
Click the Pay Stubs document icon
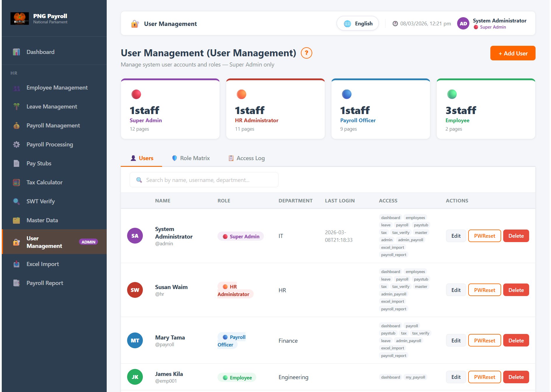tap(16, 164)
